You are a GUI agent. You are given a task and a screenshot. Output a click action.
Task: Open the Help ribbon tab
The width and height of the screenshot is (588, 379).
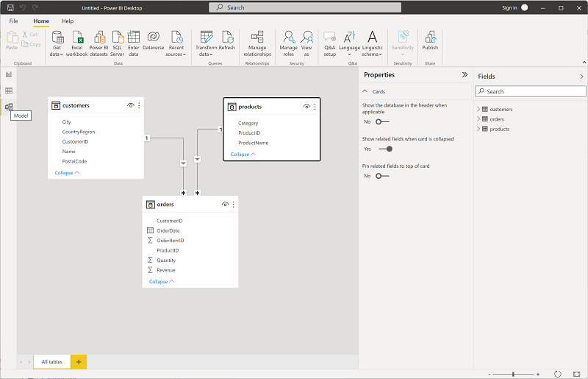[68, 21]
